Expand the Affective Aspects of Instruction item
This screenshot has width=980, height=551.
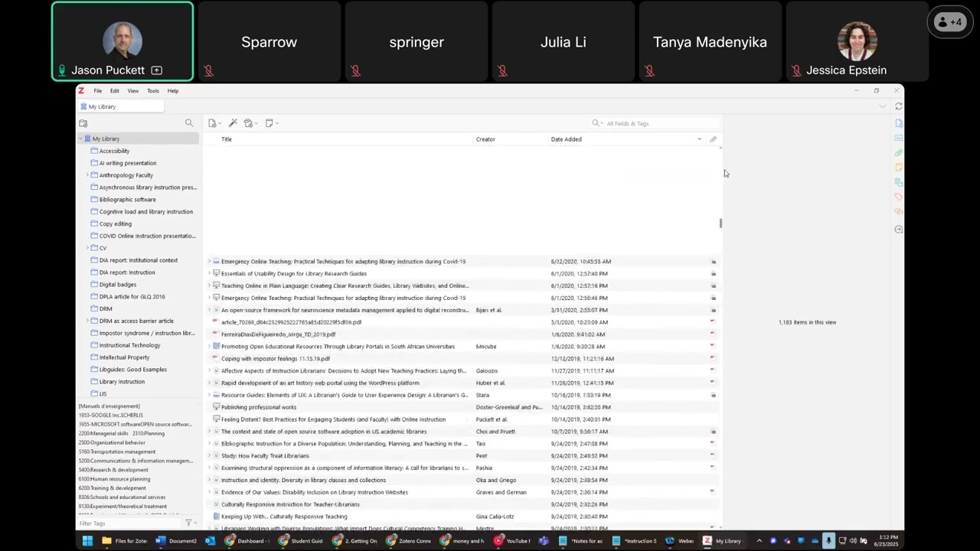pyautogui.click(x=209, y=370)
